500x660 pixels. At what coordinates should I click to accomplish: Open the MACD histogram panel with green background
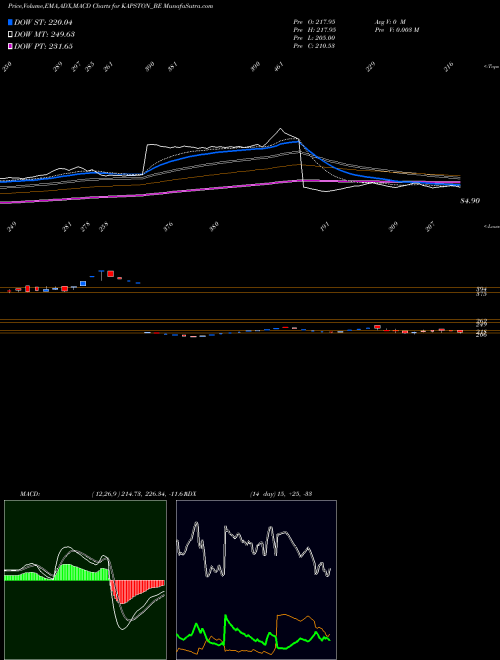click(85, 580)
